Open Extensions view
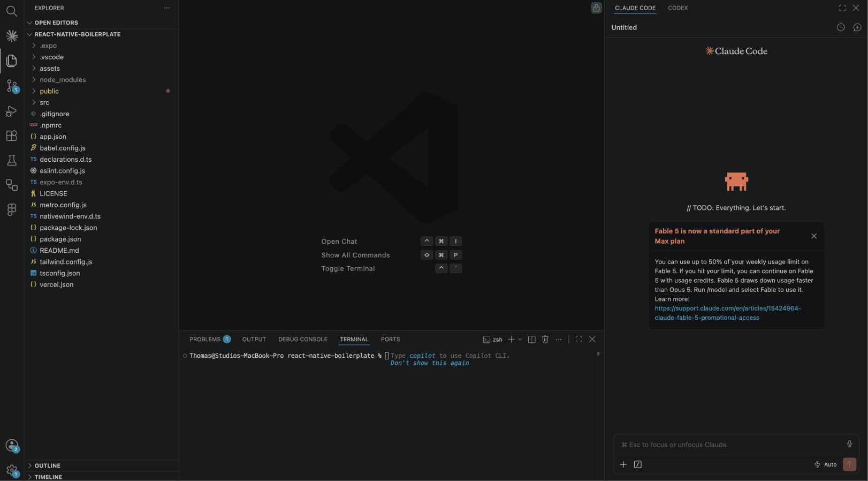This screenshot has height=481, width=868. [x=11, y=136]
